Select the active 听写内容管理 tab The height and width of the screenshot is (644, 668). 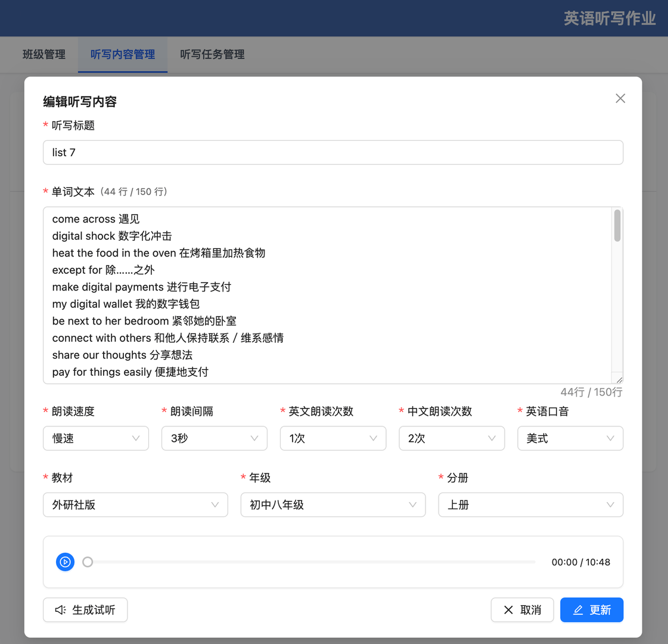122,54
